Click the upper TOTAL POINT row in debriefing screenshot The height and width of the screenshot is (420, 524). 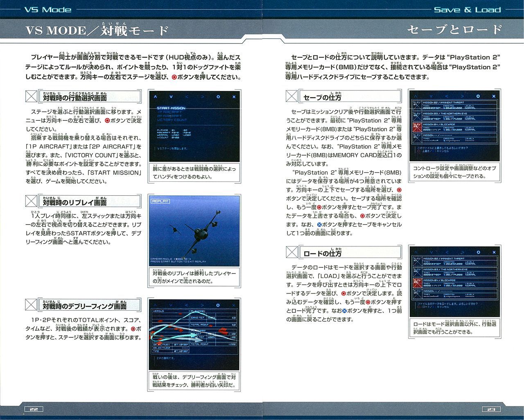point(214,325)
